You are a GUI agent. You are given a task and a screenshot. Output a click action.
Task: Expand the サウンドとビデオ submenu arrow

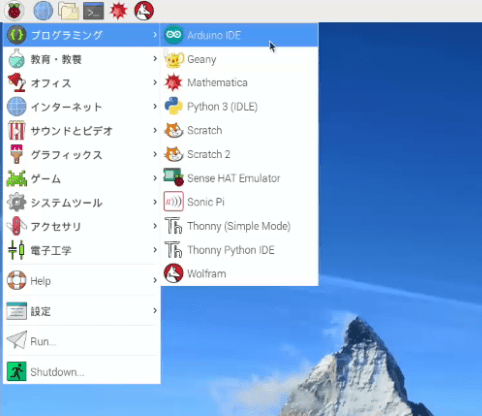(155, 130)
